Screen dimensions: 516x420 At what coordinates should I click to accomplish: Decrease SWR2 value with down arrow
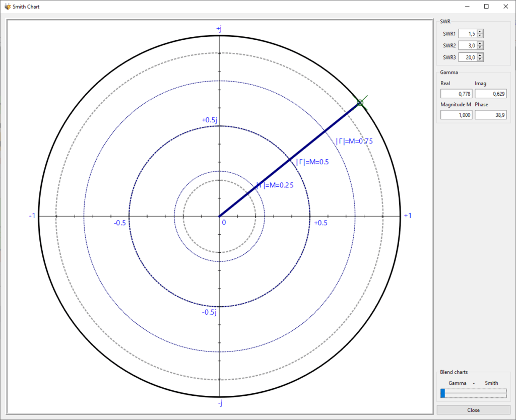click(480, 47)
